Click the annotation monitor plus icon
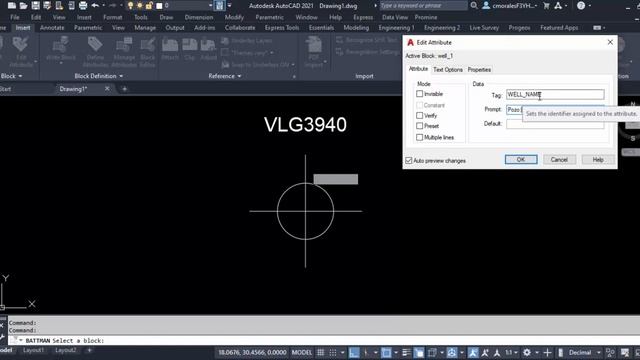The image size is (640, 360). [x=547, y=353]
